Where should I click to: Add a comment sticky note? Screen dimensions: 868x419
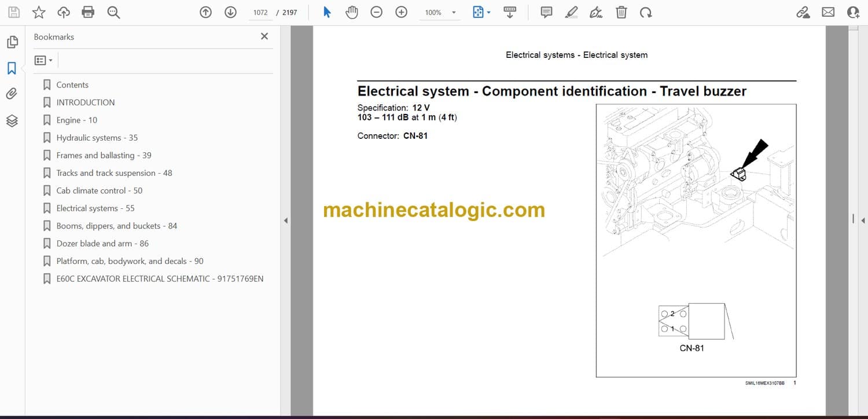[x=546, y=12]
